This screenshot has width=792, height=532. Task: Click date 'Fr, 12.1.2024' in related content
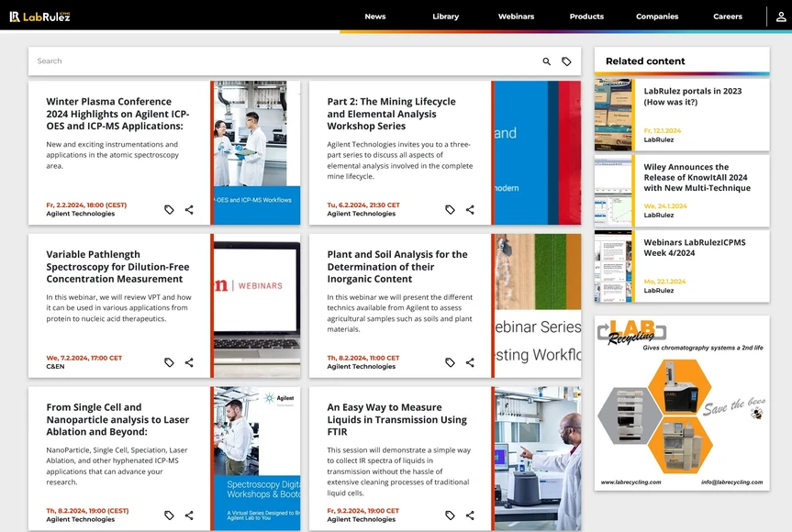click(x=663, y=131)
